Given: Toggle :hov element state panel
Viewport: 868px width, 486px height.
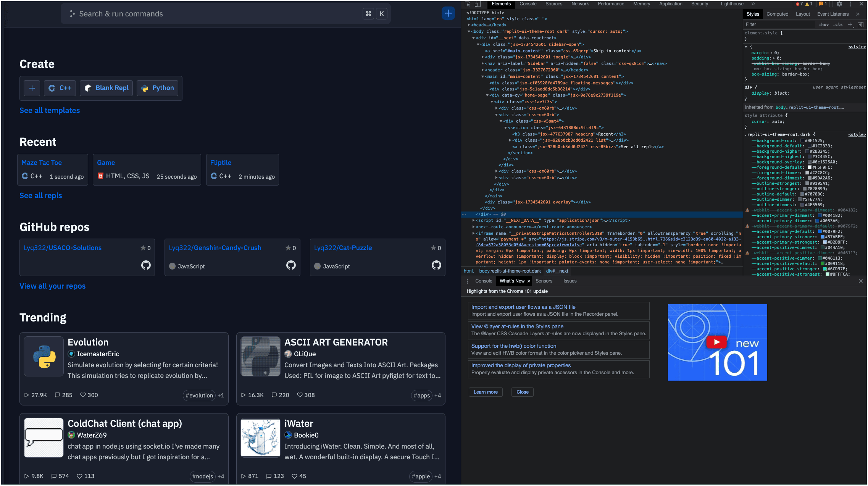Looking at the screenshot, I should pyautogui.click(x=824, y=24).
